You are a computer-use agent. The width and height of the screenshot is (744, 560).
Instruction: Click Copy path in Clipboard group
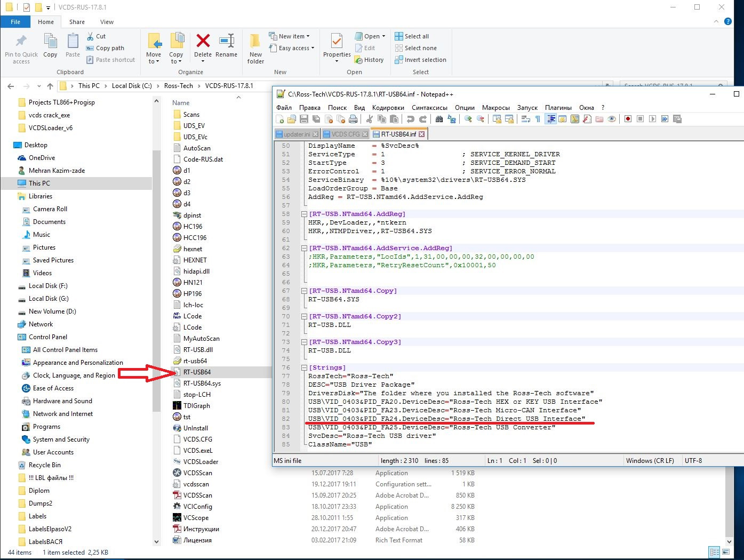coord(105,48)
